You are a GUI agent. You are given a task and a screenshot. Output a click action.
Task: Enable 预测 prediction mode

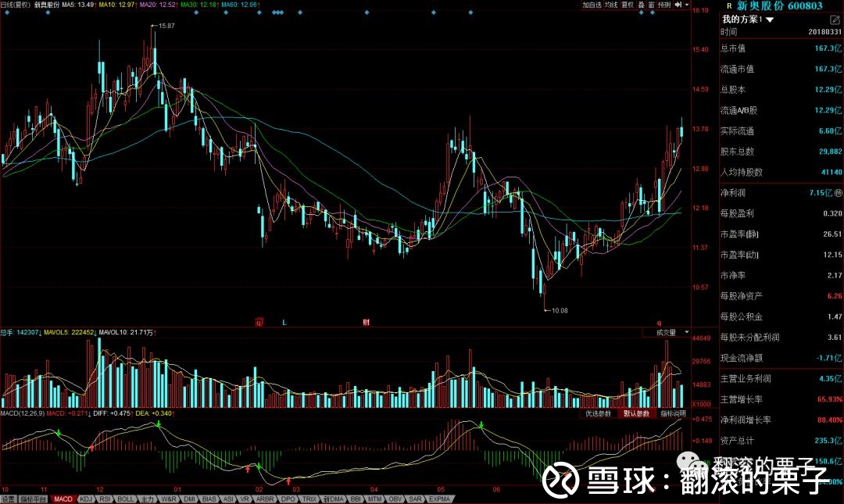click(664, 4)
